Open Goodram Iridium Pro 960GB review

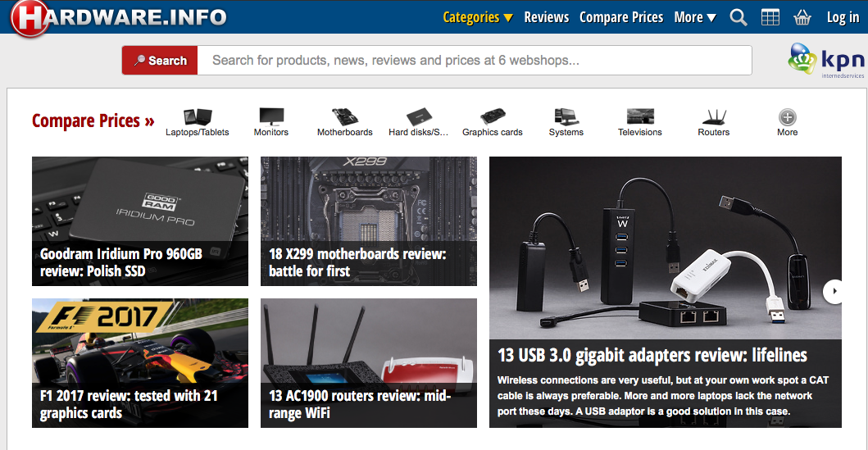click(140, 221)
